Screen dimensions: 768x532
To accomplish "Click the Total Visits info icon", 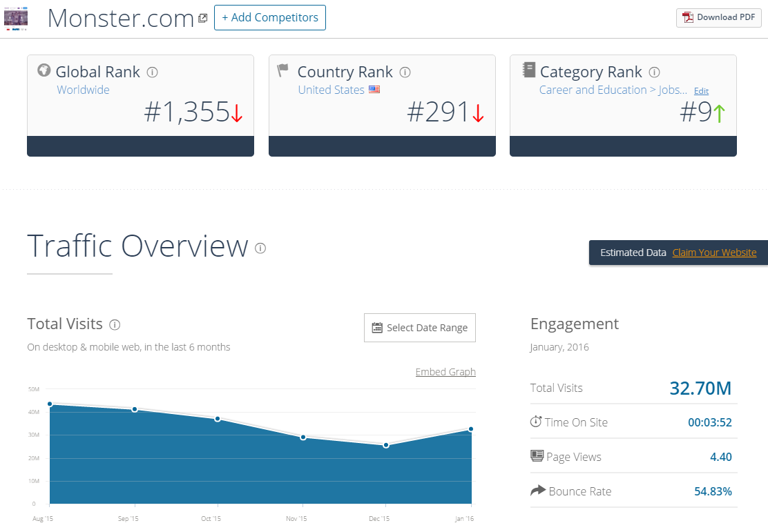I will point(115,324).
